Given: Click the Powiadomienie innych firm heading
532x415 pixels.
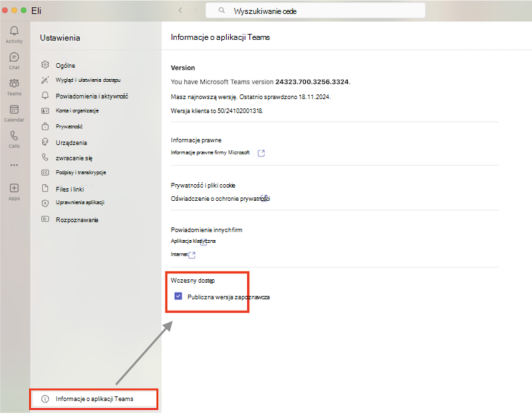Looking at the screenshot, I should click(206, 229).
